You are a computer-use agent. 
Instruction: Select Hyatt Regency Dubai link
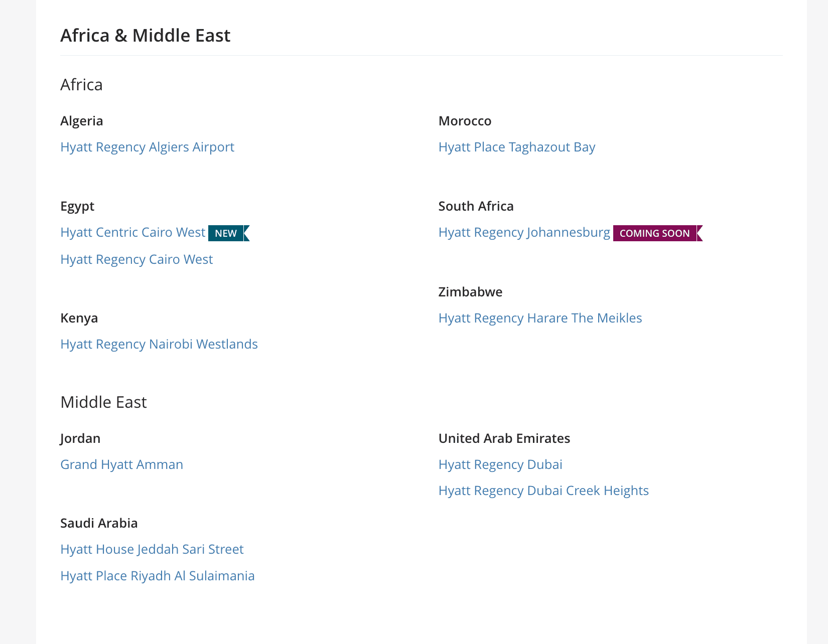point(500,464)
